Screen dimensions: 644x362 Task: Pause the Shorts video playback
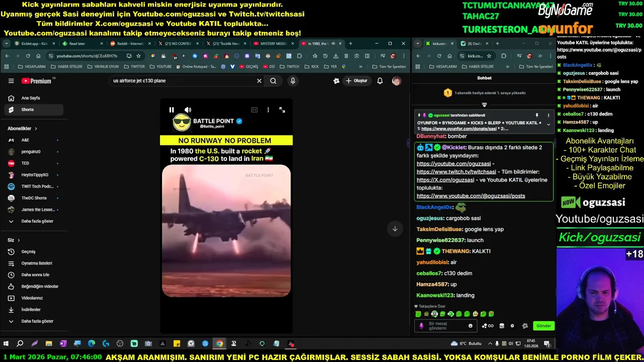pyautogui.click(x=171, y=110)
